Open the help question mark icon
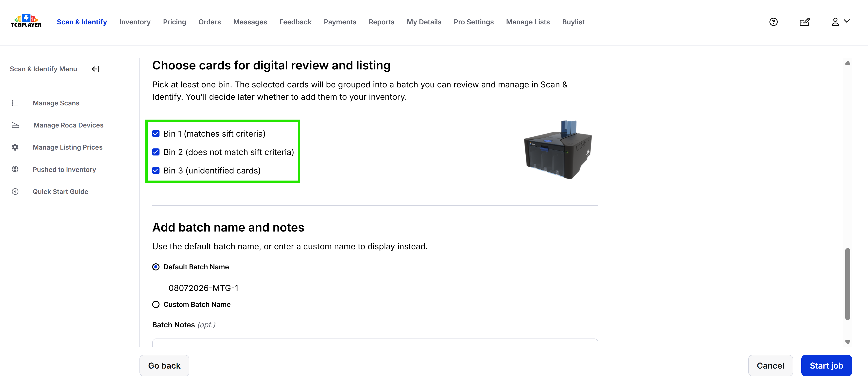This screenshot has height=387, width=868. pyautogui.click(x=773, y=22)
